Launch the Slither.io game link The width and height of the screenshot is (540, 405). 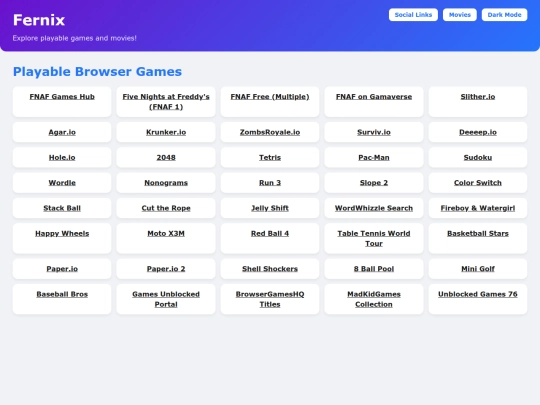[478, 97]
